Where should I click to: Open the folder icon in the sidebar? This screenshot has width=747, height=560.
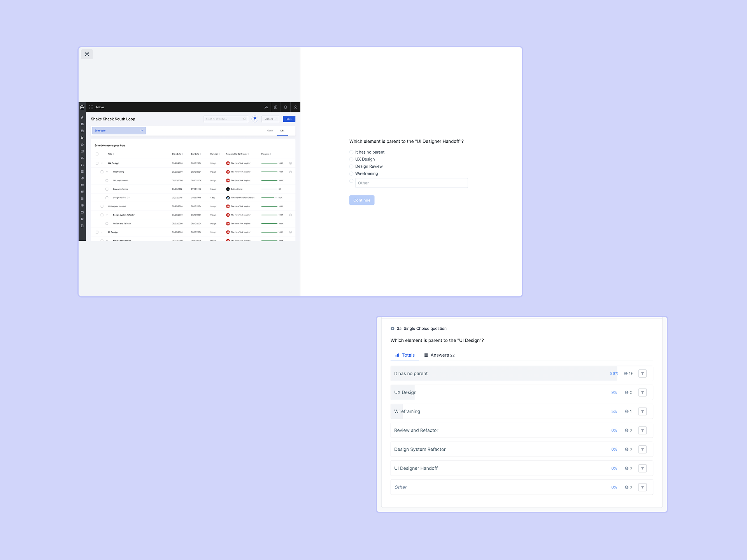(x=82, y=138)
